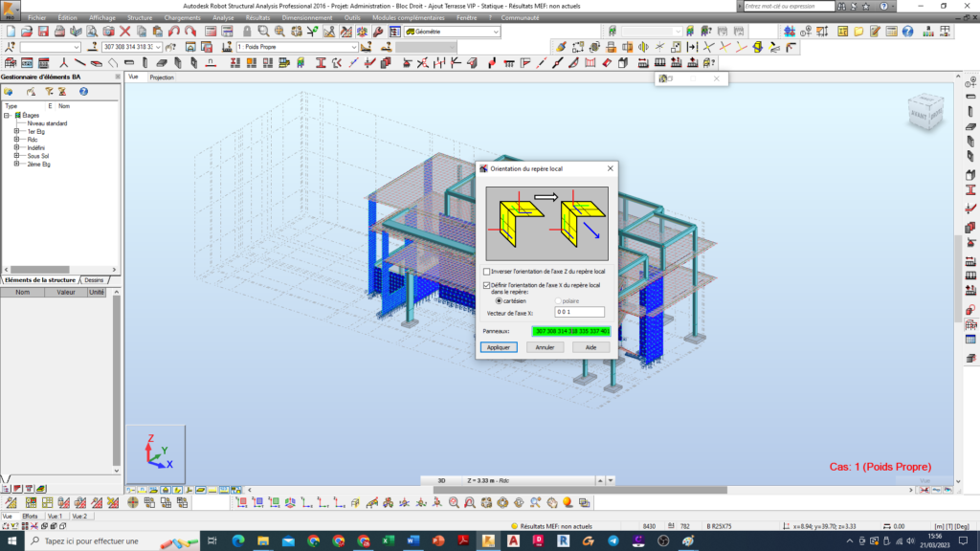Click the "Aide" button in the dialog
This screenshot has height=551, width=980.
pos(591,347)
